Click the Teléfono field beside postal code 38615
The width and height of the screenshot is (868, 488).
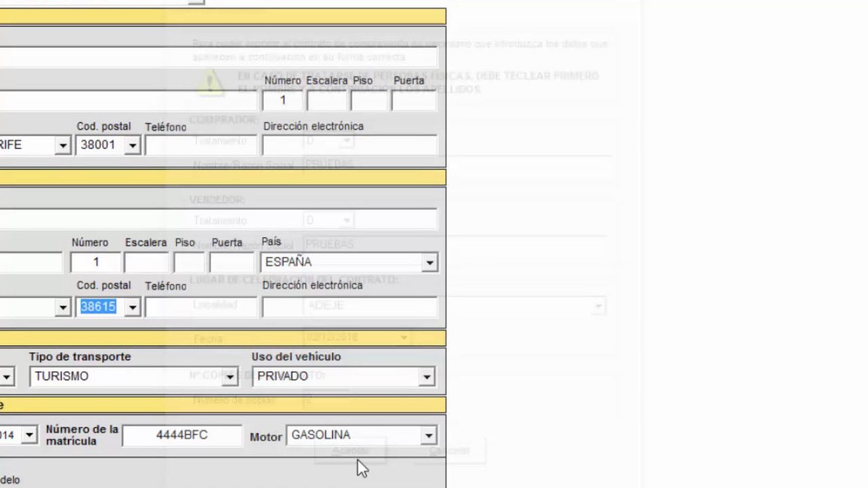click(x=165, y=307)
